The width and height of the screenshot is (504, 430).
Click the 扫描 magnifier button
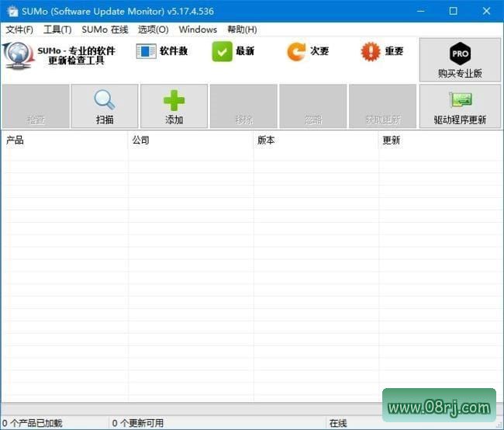[105, 106]
